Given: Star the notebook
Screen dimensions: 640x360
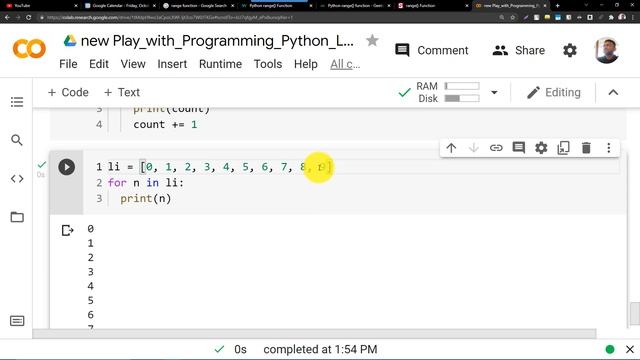Looking at the screenshot, I should pyautogui.click(x=372, y=40).
